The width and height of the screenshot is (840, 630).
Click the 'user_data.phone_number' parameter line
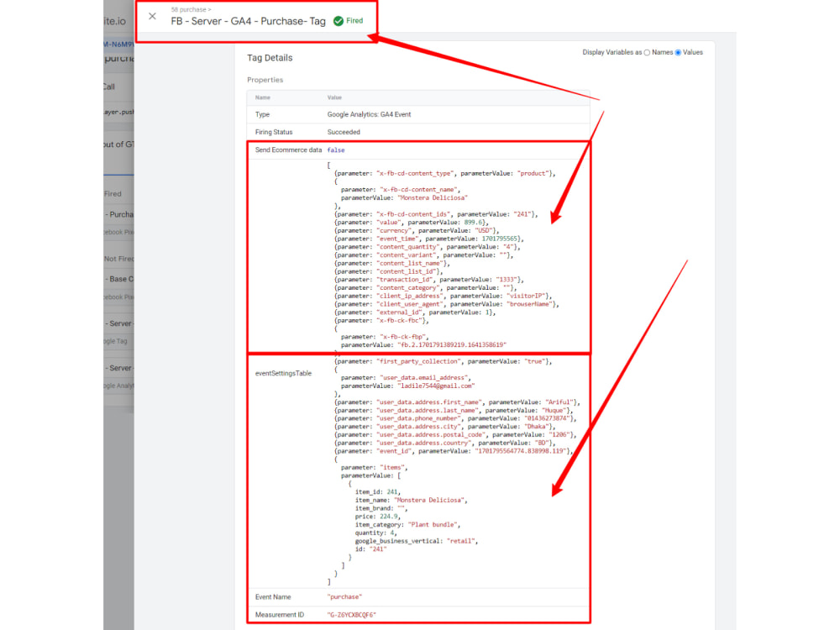click(455, 418)
